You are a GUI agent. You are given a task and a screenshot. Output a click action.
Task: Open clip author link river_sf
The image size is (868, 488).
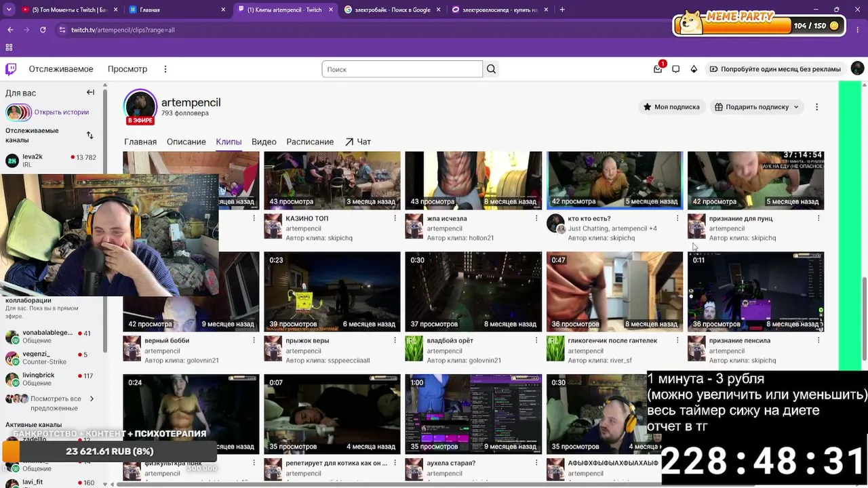(621, 361)
